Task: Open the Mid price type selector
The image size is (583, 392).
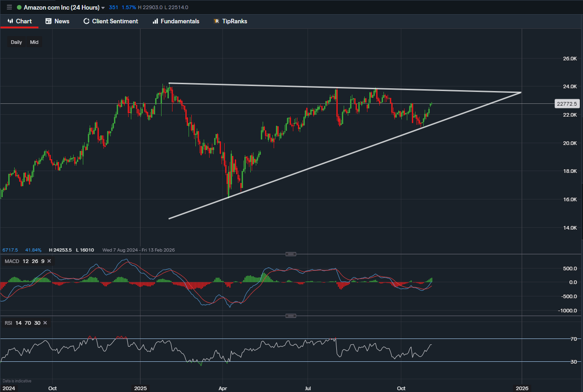Action: 34,42
